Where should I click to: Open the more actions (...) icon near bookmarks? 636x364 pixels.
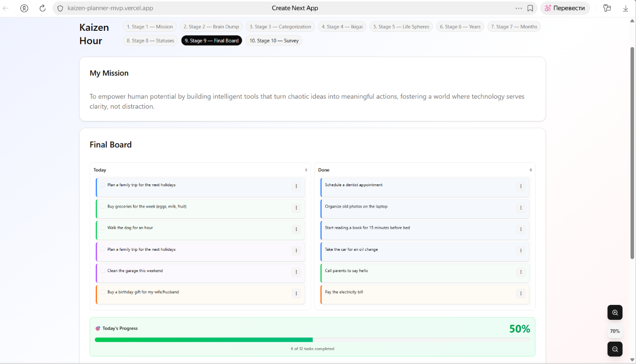coord(518,8)
